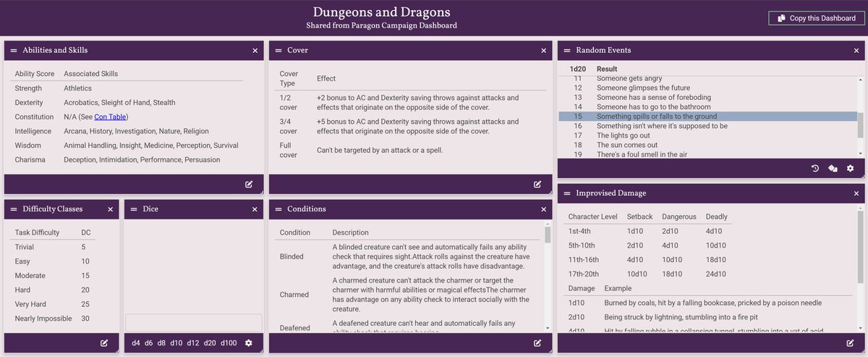Roll a d12 die

pyautogui.click(x=193, y=343)
